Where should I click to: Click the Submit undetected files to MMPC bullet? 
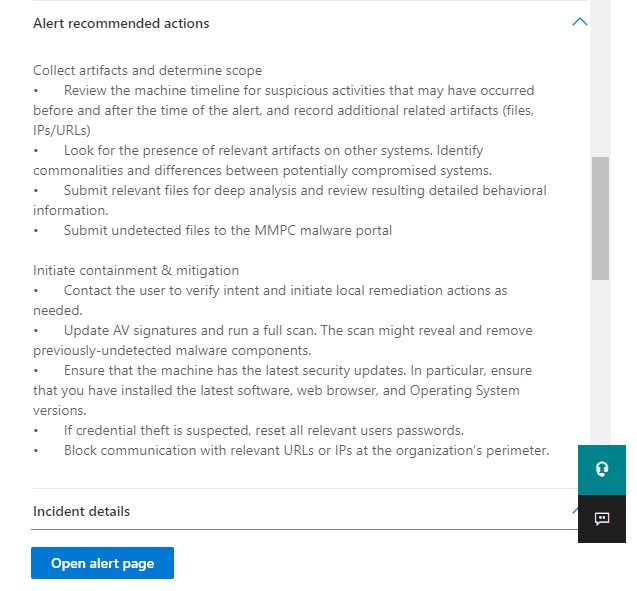pos(227,230)
